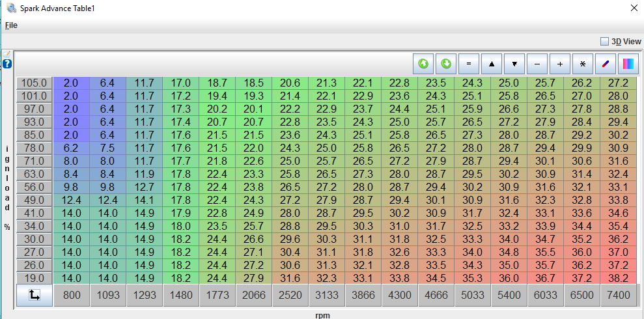
Task: Click the multiply (*) toolbar button
Action: [x=583, y=64]
